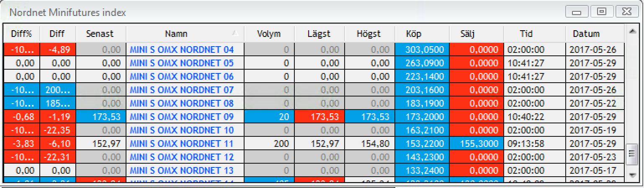Close the Nordnet Minifutures index window
644x188 pixels.
[x=627, y=12]
